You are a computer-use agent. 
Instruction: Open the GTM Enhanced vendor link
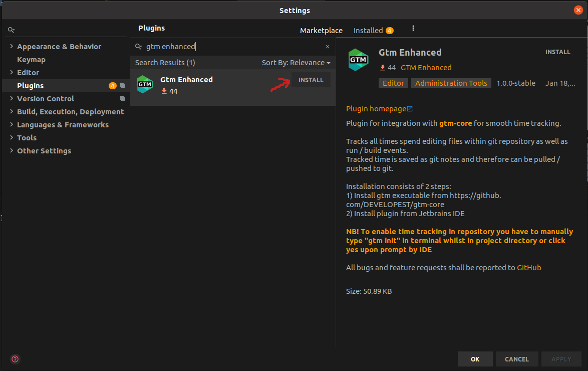[426, 68]
